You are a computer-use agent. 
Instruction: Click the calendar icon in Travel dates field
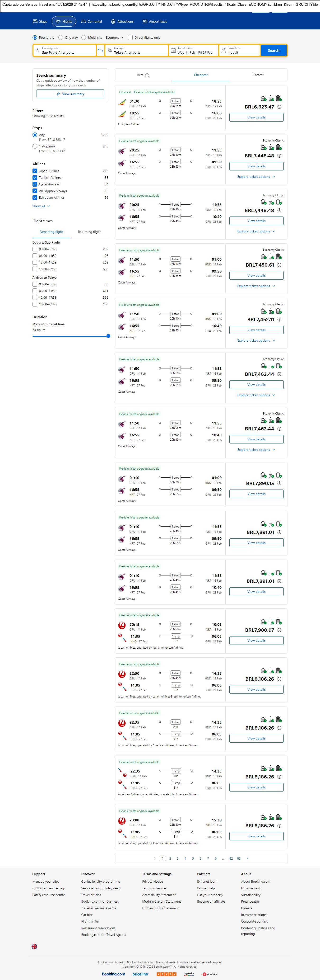pos(173,51)
